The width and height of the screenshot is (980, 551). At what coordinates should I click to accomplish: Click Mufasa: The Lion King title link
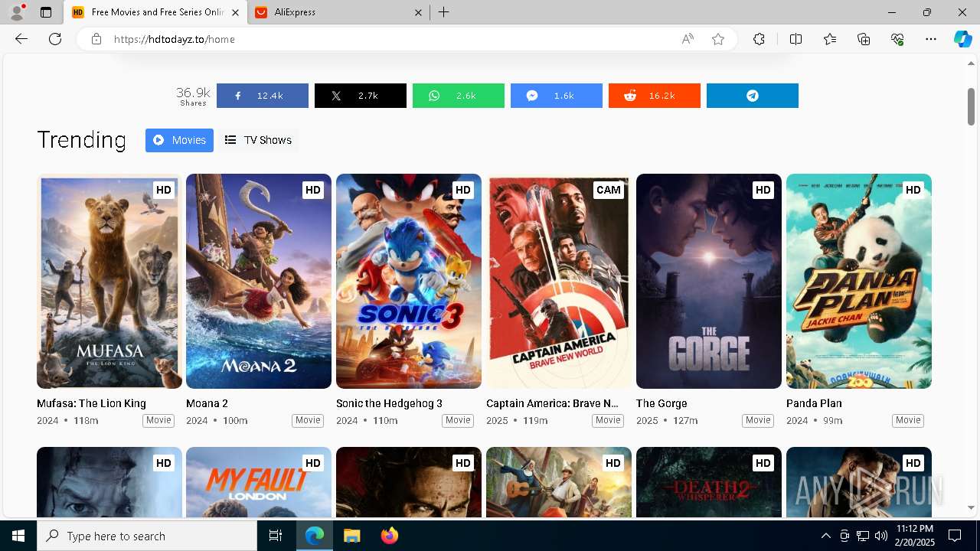91,403
